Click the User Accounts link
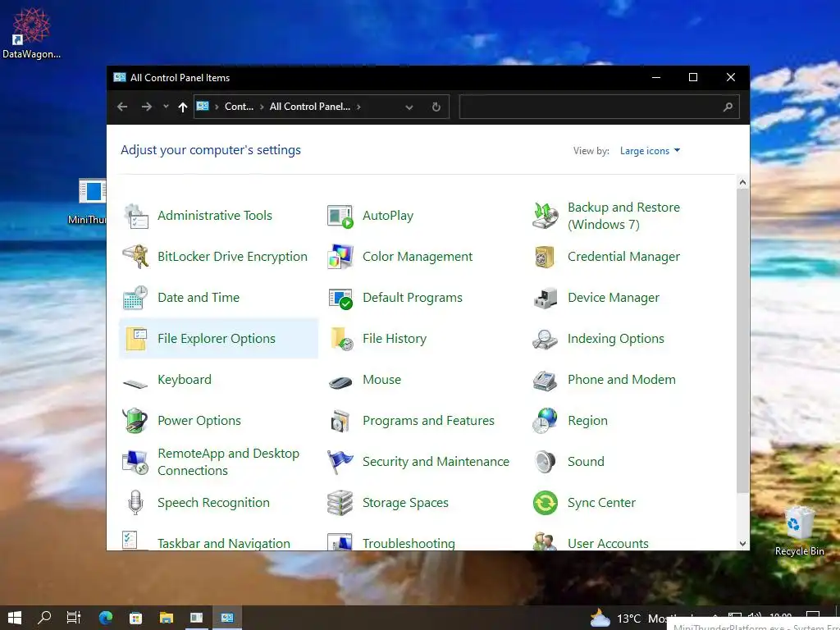 (608, 543)
